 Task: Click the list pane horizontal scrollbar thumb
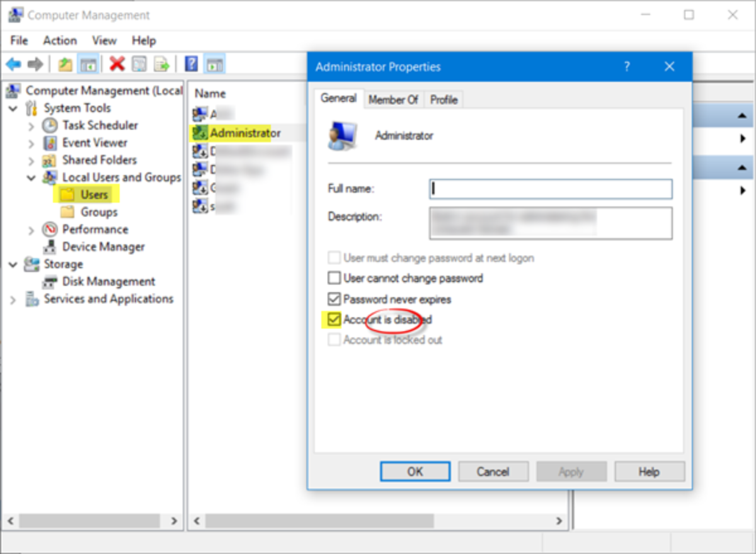point(319,521)
